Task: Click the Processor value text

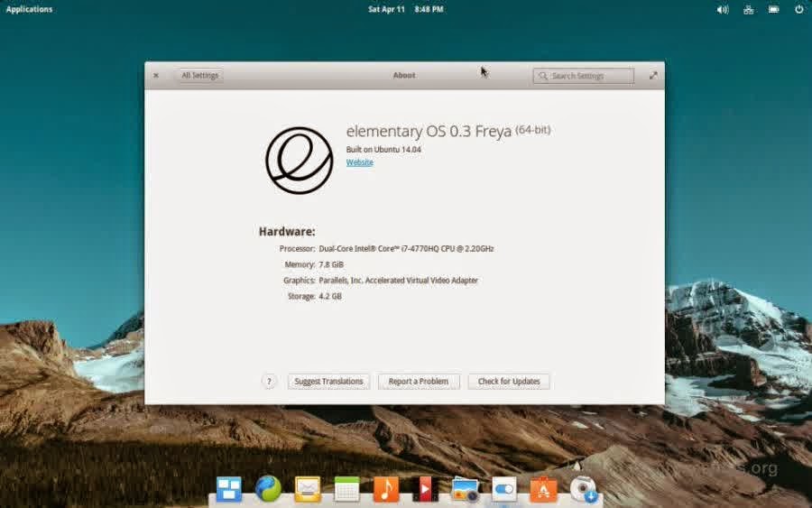Action: pos(406,249)
